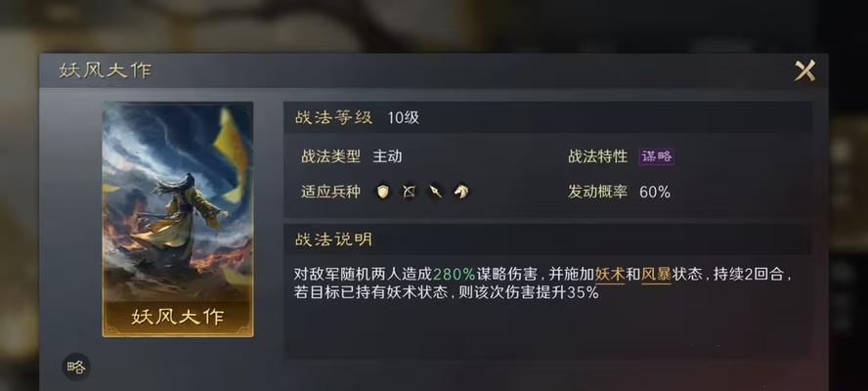The height and width of the screenshot is (391, 868).
Task: Click the shield troop type icon
Action: coord(383,192)
